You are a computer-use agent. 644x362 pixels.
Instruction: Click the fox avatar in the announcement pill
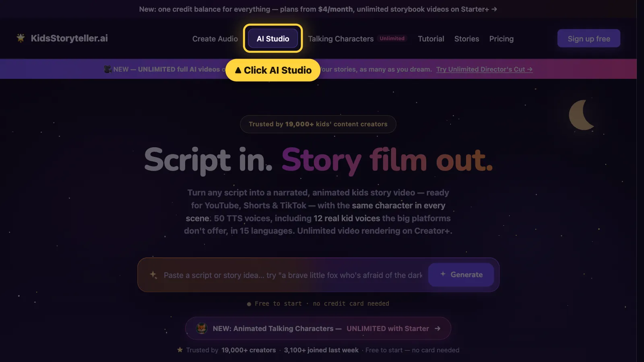point(202,328)
